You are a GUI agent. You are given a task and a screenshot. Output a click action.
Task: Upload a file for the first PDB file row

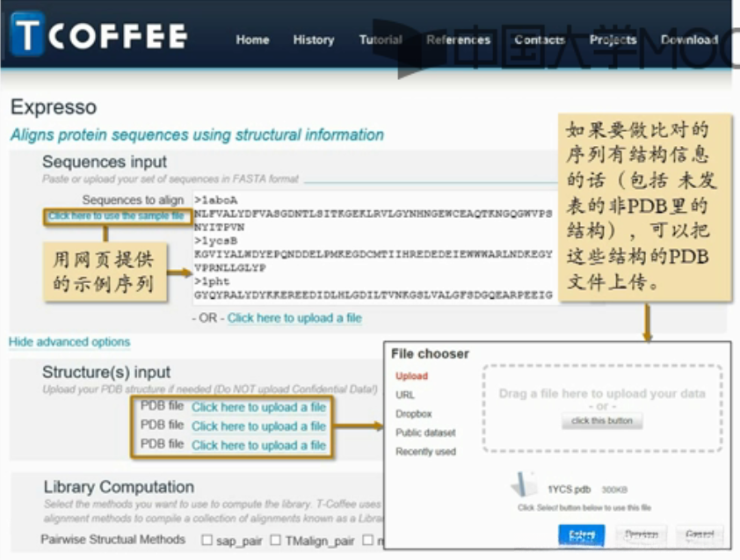tap(258, 407)
